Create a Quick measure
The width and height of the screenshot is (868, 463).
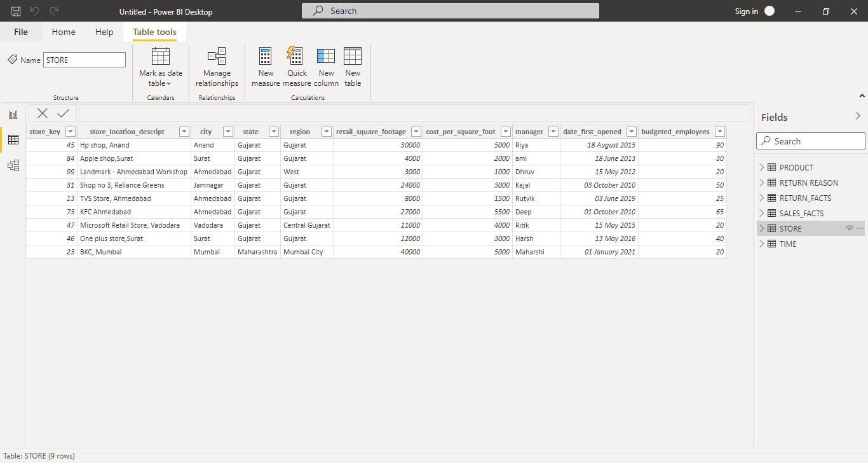click(297, 67)
